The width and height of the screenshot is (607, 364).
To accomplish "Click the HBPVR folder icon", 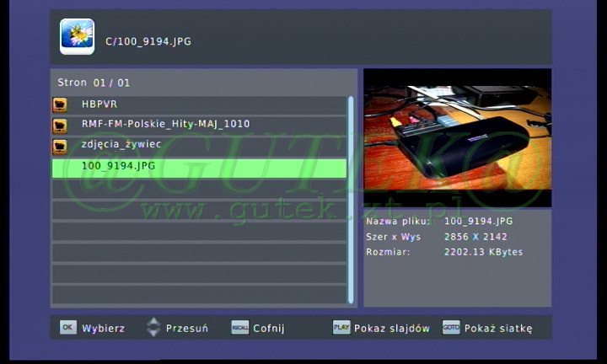I will [x=60, y=104].
